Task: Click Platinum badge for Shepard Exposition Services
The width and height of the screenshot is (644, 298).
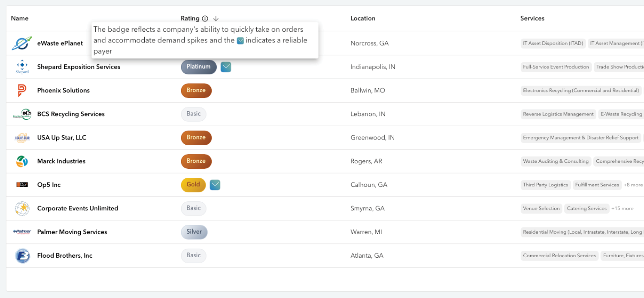Action: [199, 67]
